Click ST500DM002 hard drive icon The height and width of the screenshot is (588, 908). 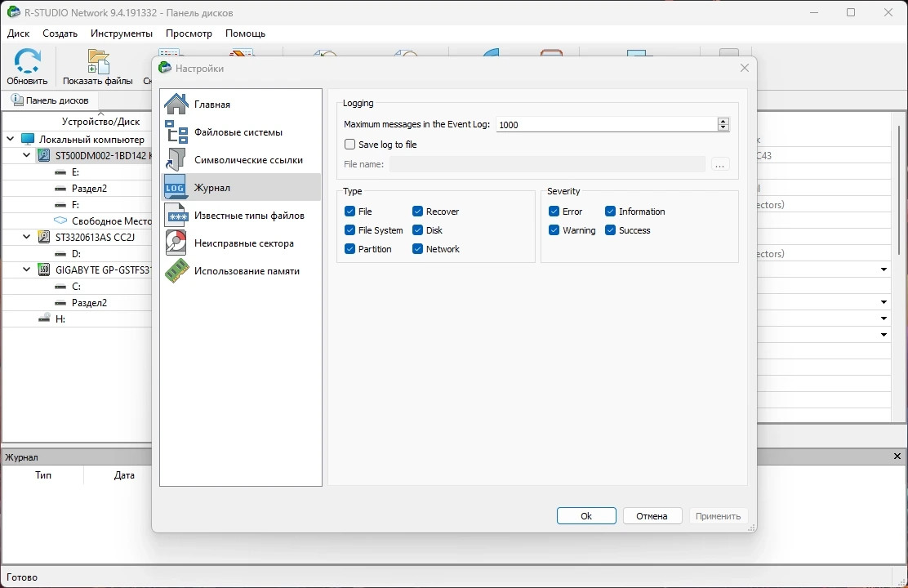(x=44, y=155)
